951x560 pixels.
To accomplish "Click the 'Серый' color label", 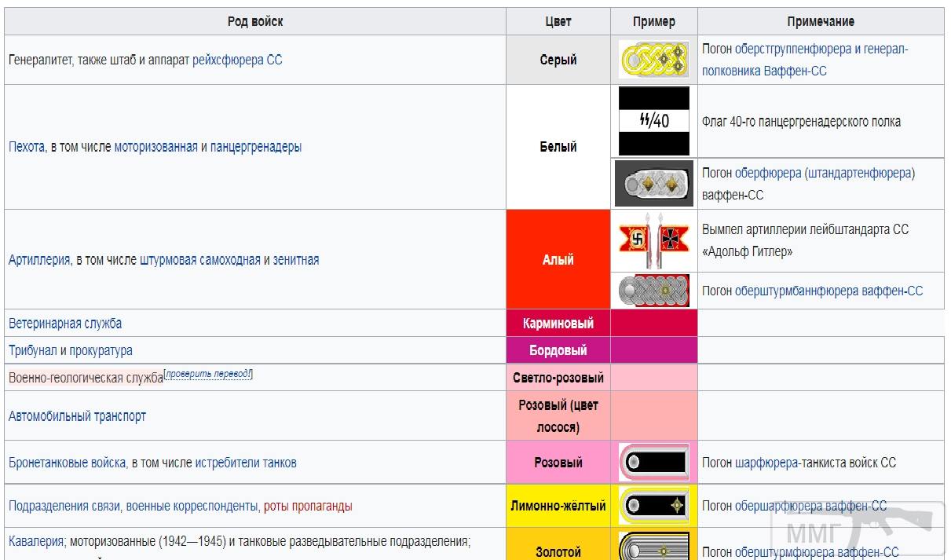I will tap(558, 60).
